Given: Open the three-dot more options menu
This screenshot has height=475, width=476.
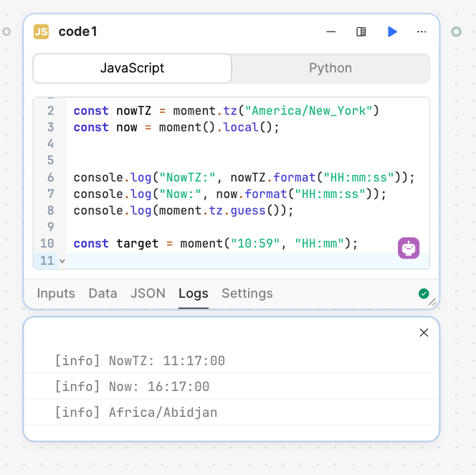Looking at the screenshot, I should tap(422, 32).
